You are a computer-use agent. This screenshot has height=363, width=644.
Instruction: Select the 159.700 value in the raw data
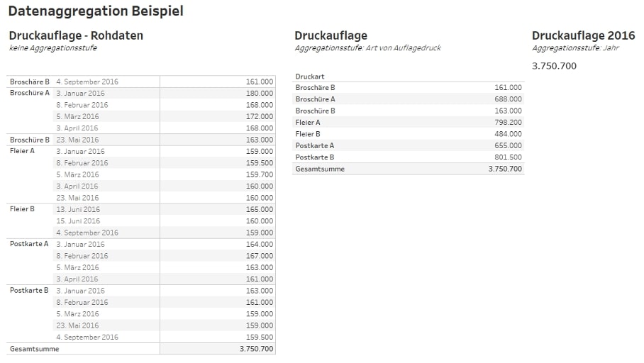259,174
